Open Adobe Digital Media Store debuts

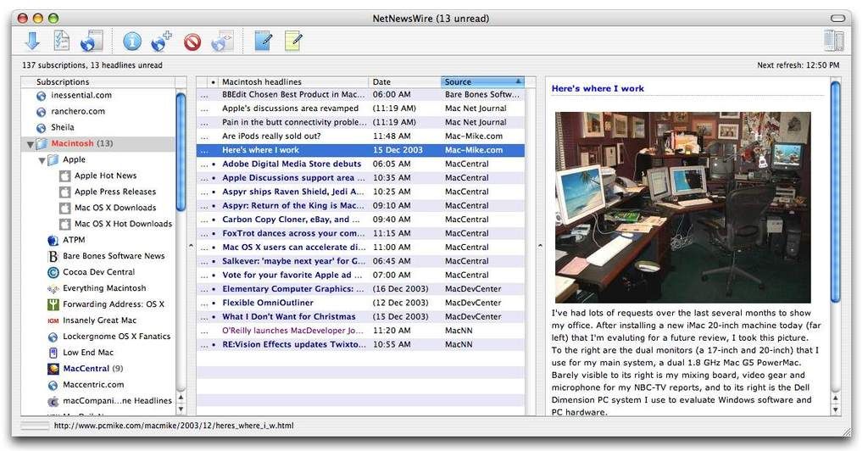[x=292, y=164]
